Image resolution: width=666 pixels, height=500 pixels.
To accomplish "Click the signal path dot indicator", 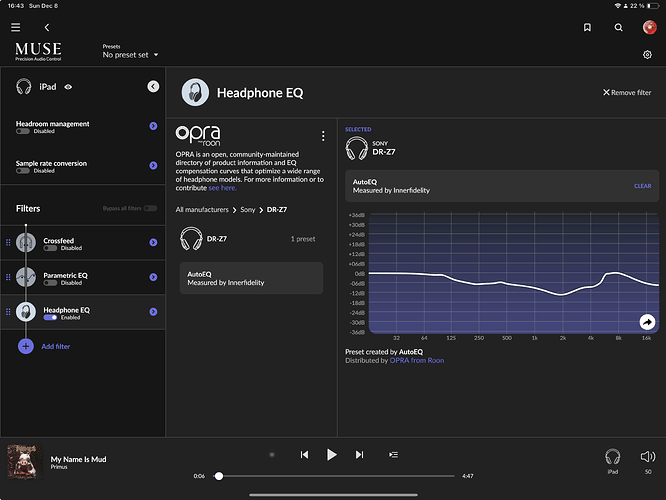I will pos(272,455).
